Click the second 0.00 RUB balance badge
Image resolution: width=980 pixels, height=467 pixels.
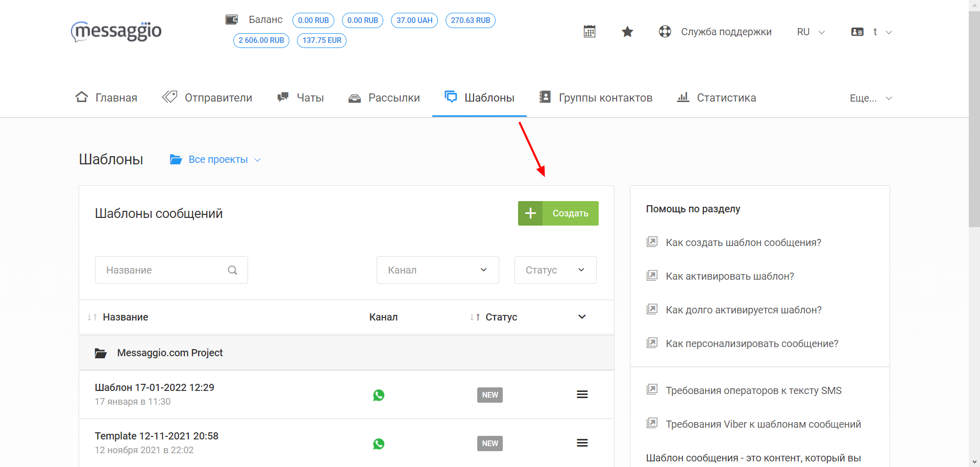[x=363, y=20]
